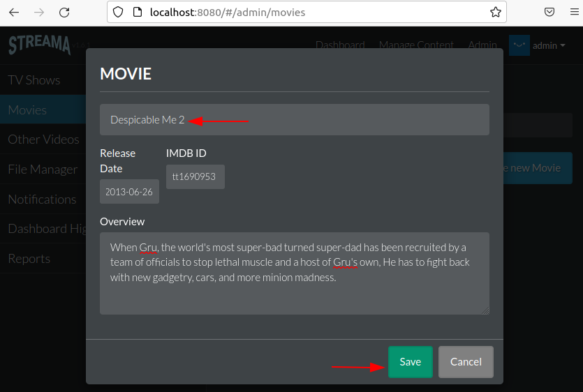
Task: Click inside the Overview text area
Action: (295, 273)
